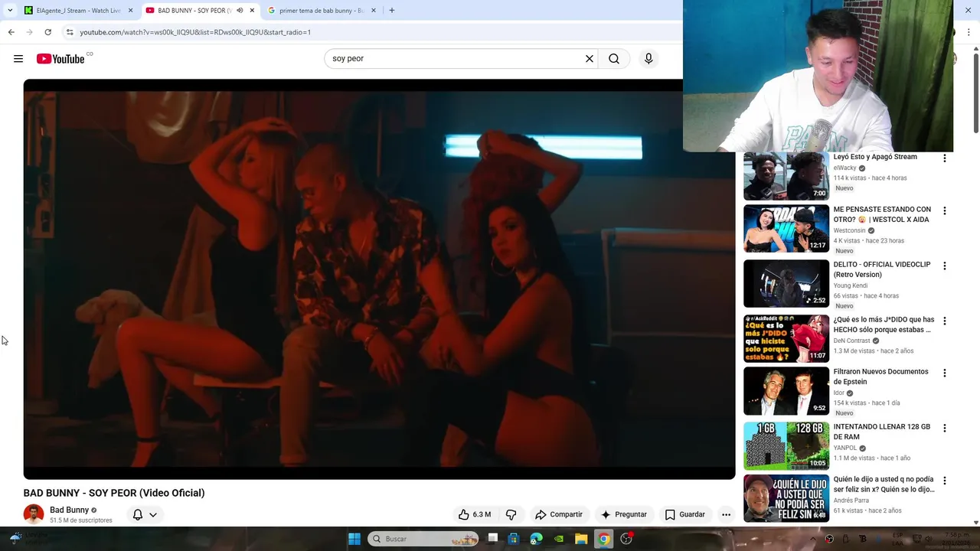
Task: Open 'INTENTANDO LLENAR 128 GB DE RAM' title
Action: click(882, 432)
